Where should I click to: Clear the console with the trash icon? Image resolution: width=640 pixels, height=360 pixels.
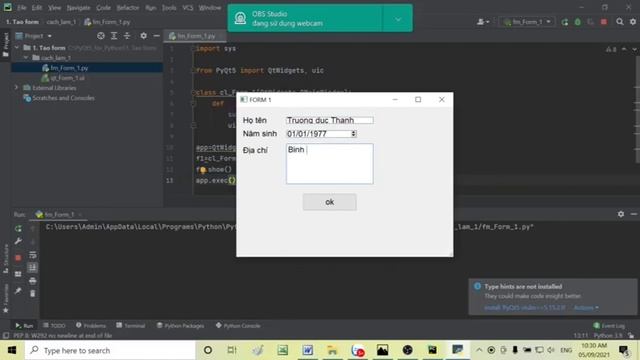(33, 293)
